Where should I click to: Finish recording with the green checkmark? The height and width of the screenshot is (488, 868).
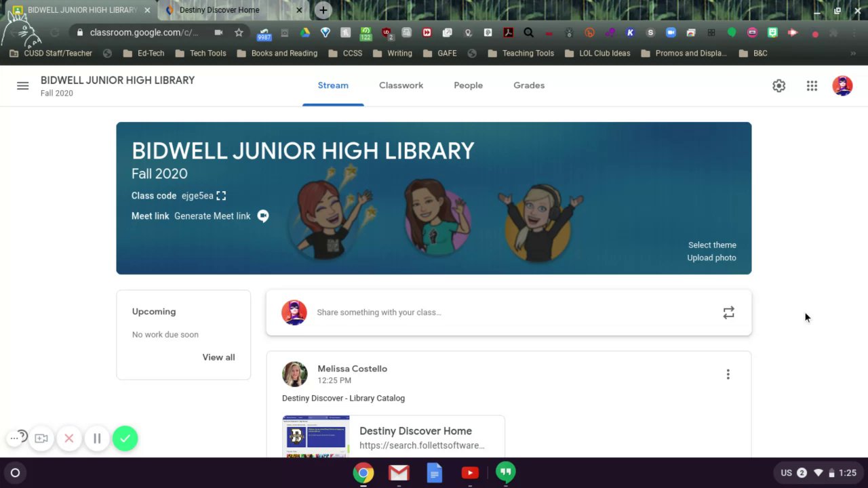pyautogui.click(x=125, y=439)
